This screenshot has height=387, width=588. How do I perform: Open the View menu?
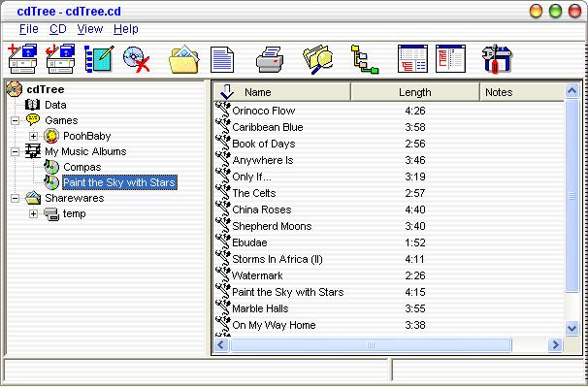pos(90,29)
